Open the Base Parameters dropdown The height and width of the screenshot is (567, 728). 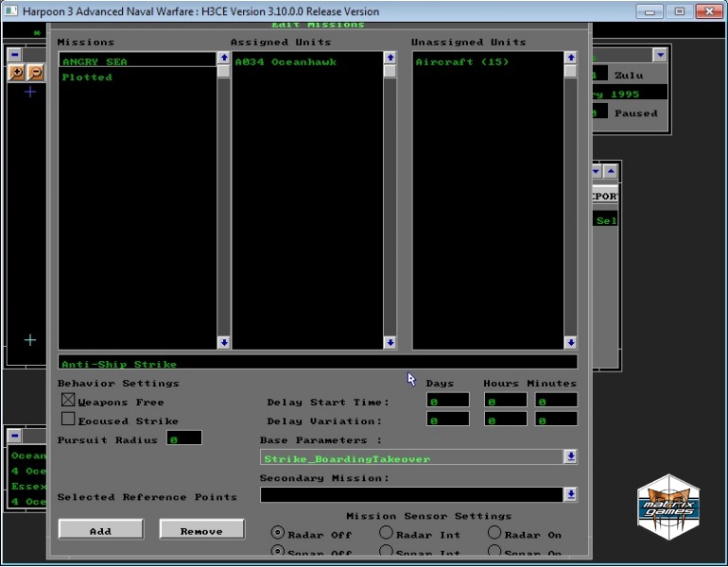[570, 457]
